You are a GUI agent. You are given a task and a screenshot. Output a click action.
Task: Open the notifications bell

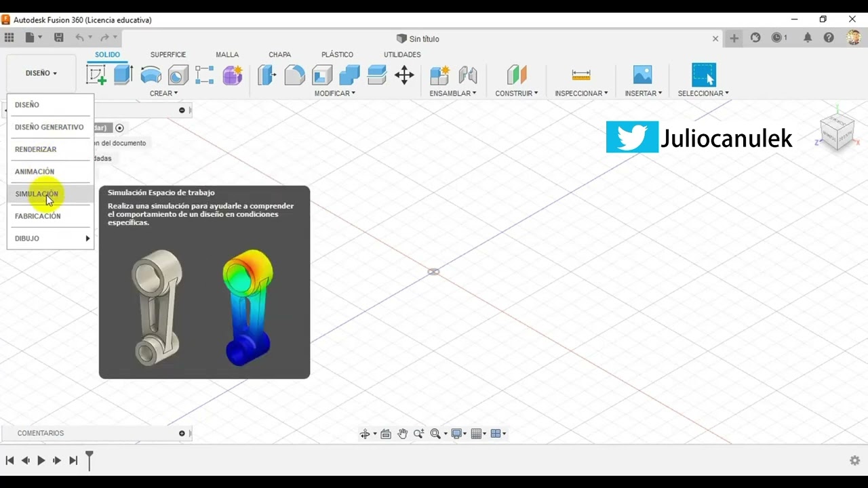coord(808,38)
